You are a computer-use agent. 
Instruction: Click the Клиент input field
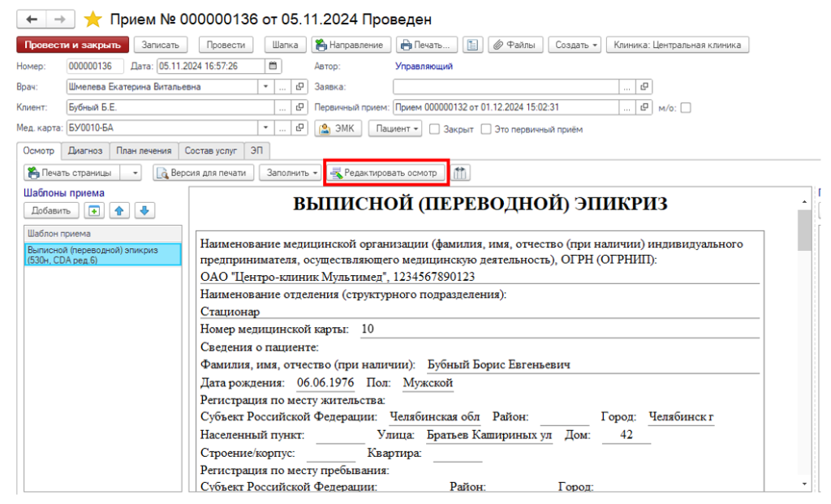click(170, 108)
